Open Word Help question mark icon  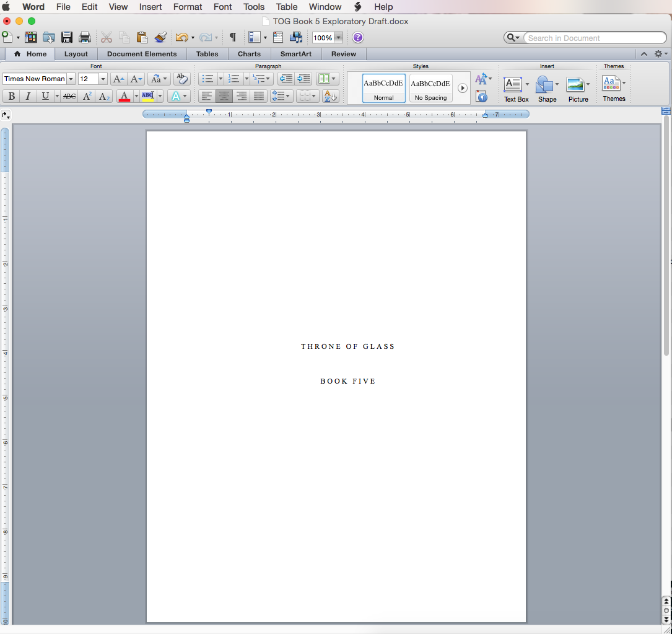point(358,37)
